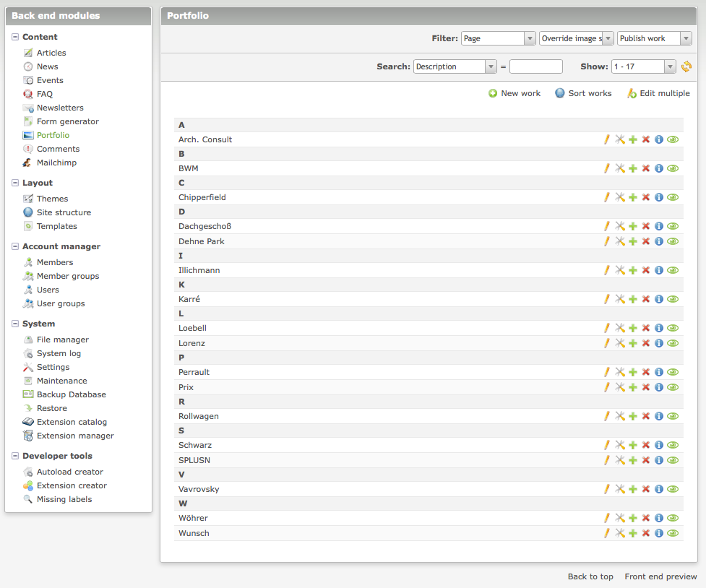Click the edit pencil icon for Chipperfield

click(x=607, y=197)
